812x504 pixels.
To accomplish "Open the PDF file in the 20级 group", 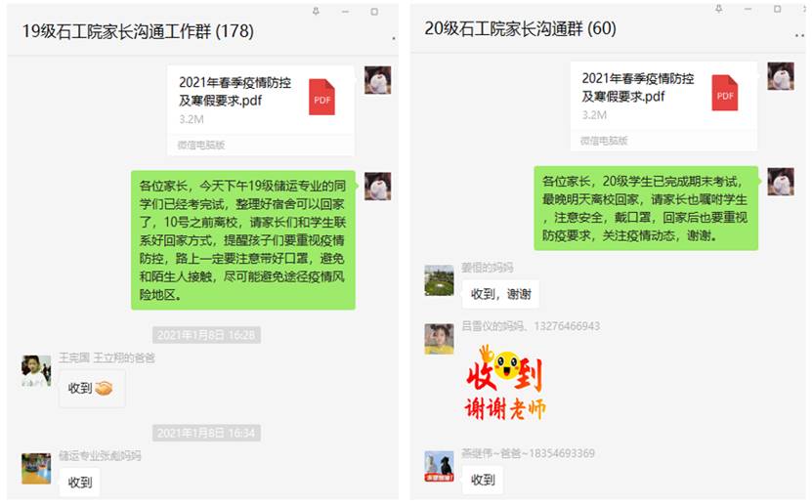I will (x=663, y=106).
